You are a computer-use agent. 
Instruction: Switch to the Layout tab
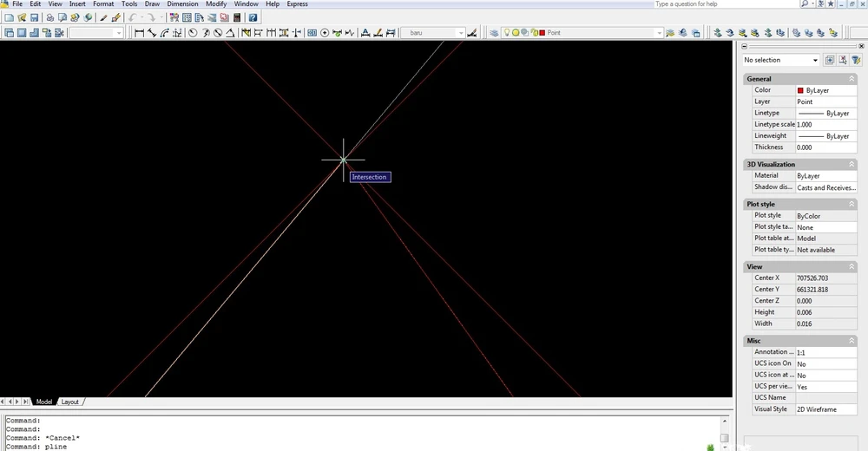point(70,402)
